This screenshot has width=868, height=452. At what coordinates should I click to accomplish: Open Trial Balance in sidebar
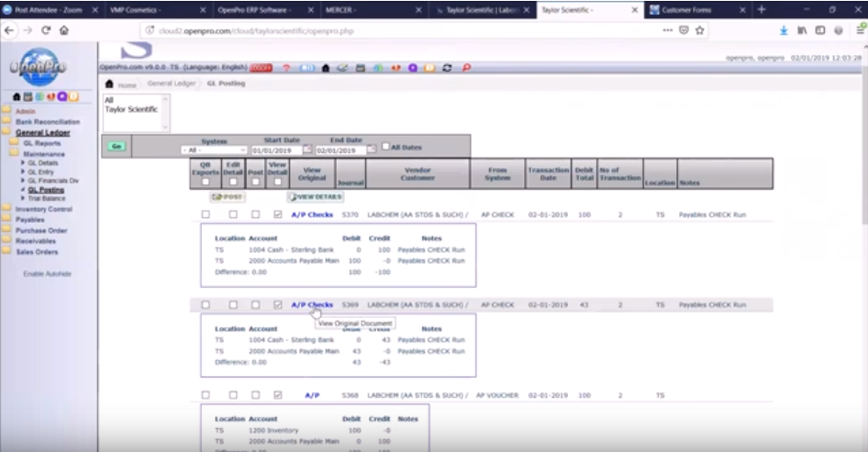pyautogui.click(x=47, y=199)
